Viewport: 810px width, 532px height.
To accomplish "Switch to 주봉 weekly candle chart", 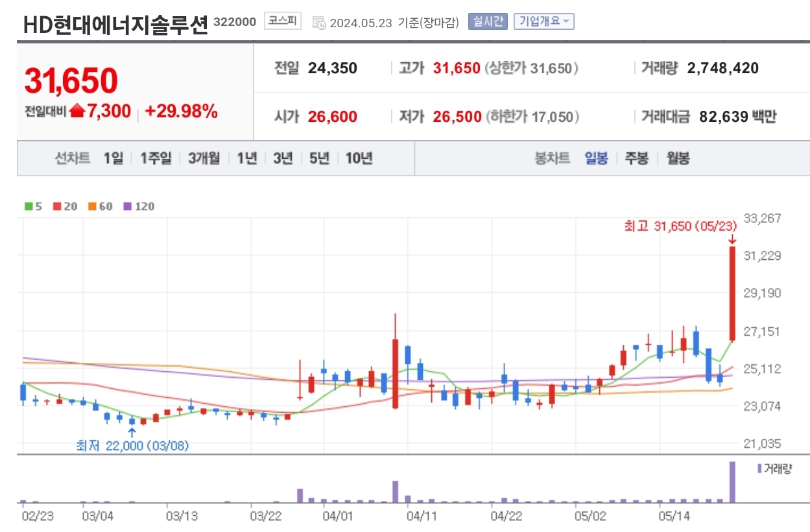I will click(636, 159).
